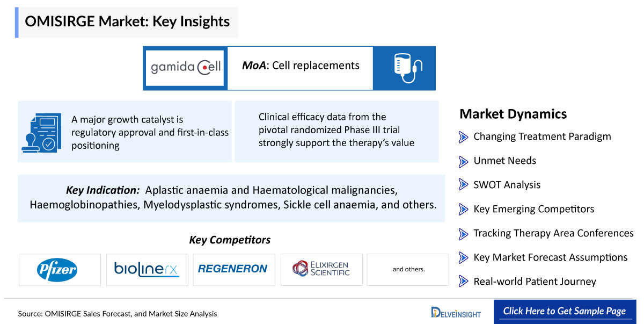Viewport: 644px width, 324px height.
Task: Click arrow beside Changing Treatment Paradigm
Action: pos(464,137)
